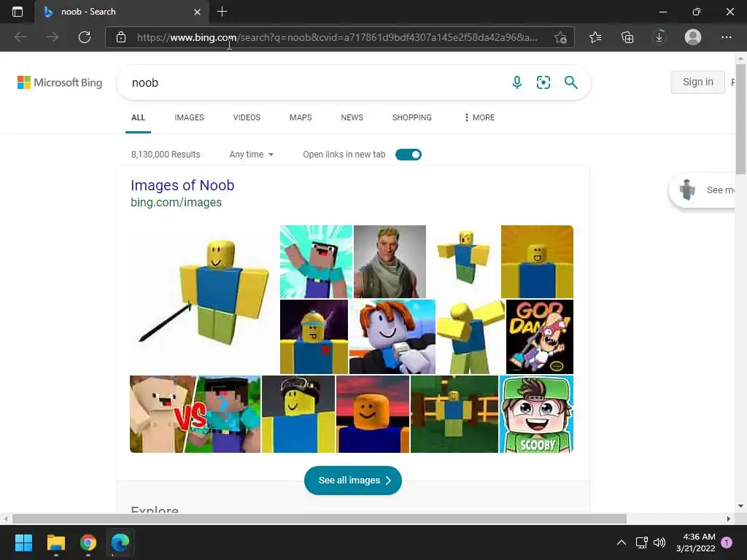Open the dabbing Roblox noob thumbnail
The height and width of the screenshot is (560, 747).
[x=471, y=337]
